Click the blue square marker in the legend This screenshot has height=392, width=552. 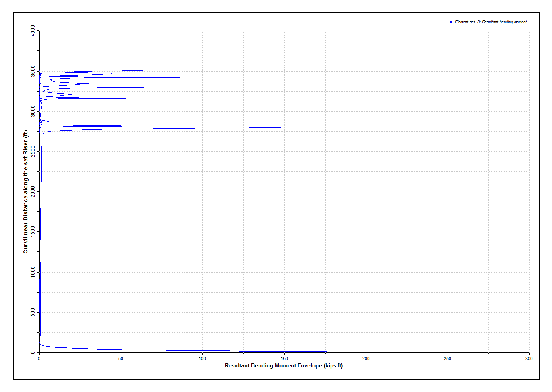(451, 22)
